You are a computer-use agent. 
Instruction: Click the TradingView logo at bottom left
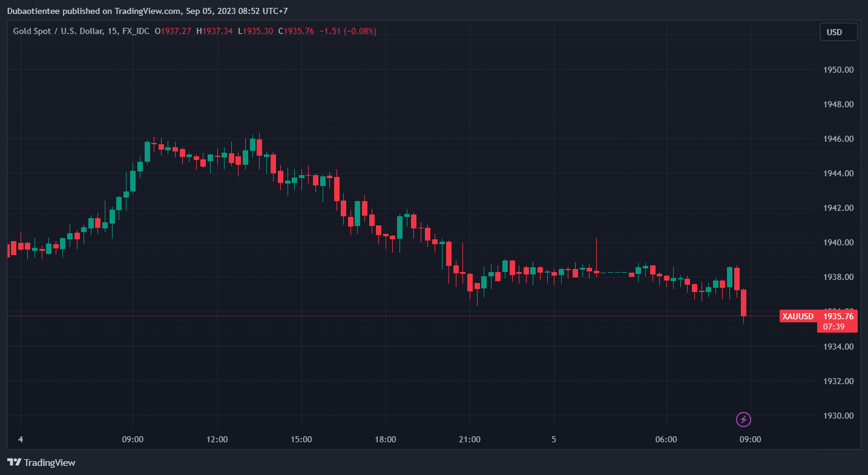(x=42, y=462)
